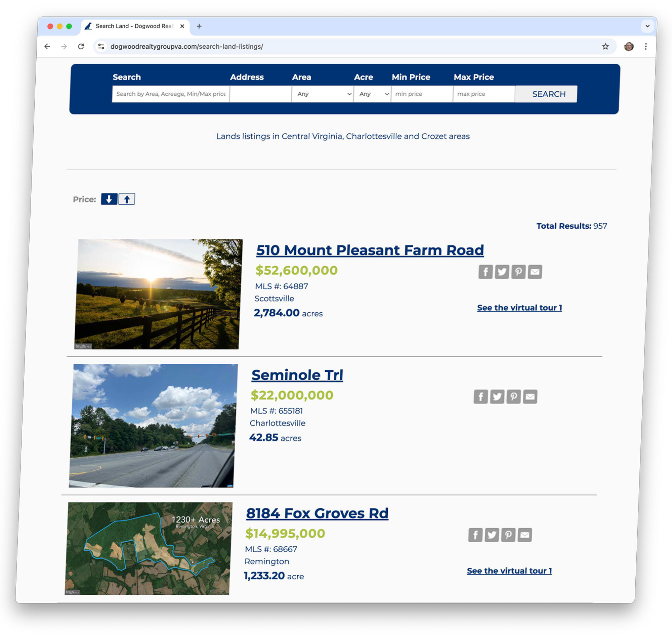This screenshot has width=672, height=637.
Task: Sort listings by price descending arrow
Action: tap(109, 199)
